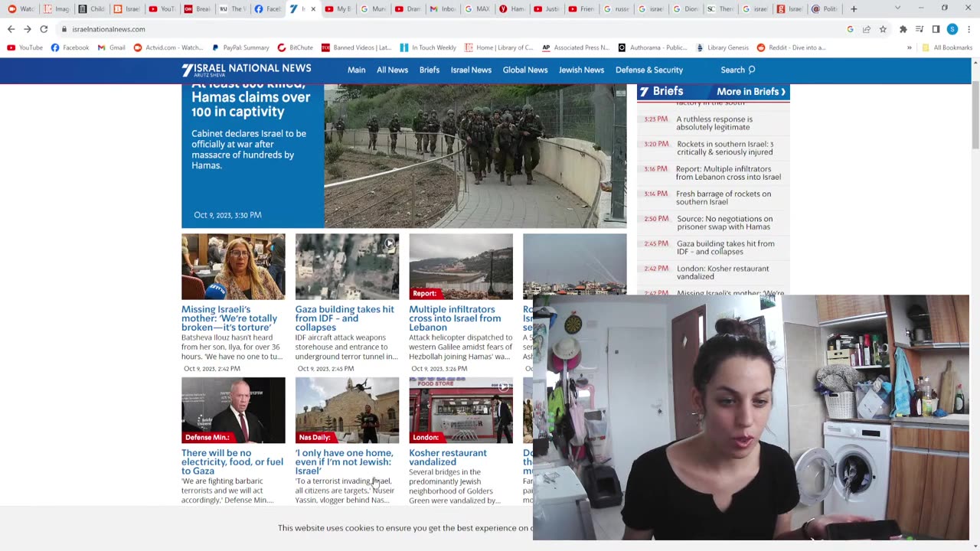Image resolution: width=980 pixels, height=551 pixels.
Task: Open the YouTube bookmark
Action: (25, 47)
